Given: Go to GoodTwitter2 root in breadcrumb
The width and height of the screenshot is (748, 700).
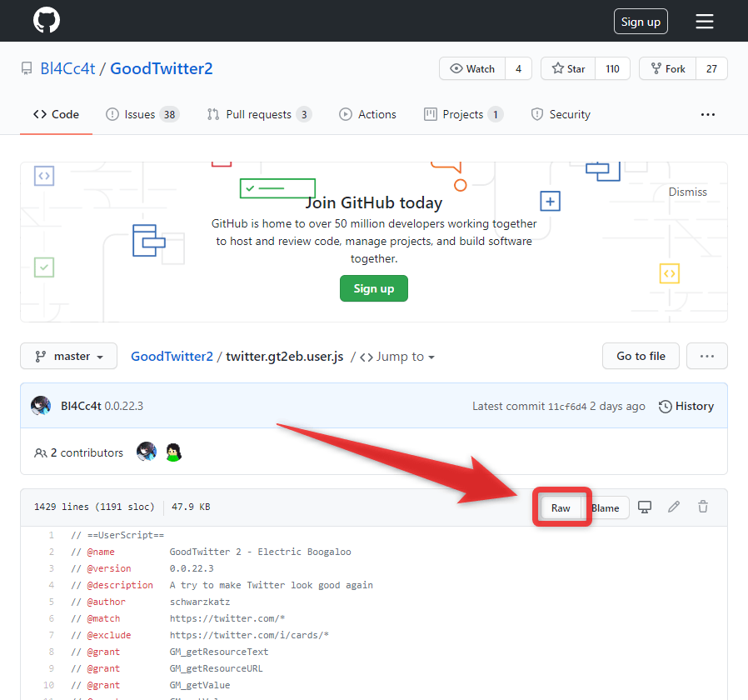Looking at the screenshot, I should [172, 357].
